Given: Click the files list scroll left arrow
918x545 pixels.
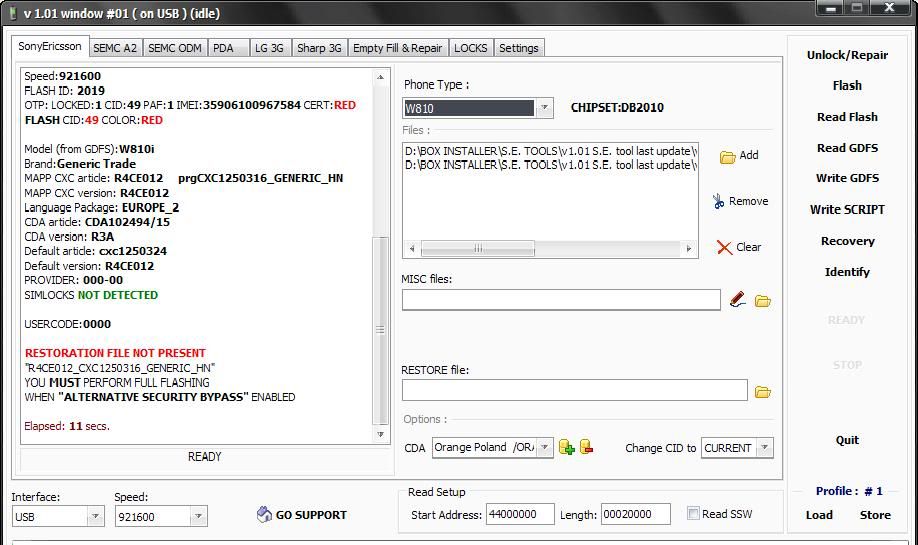Looking at the screenshot, I should point(412,248).
